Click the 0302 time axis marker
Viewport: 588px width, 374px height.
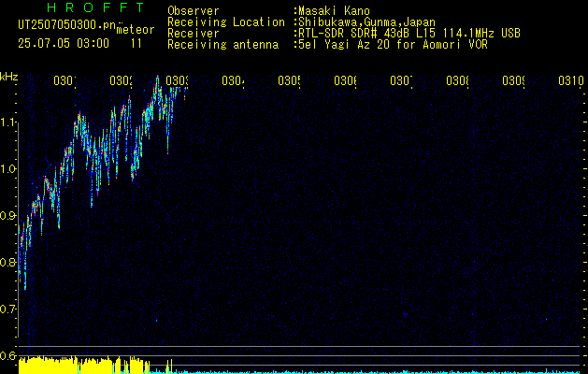(x=121, y=80)
